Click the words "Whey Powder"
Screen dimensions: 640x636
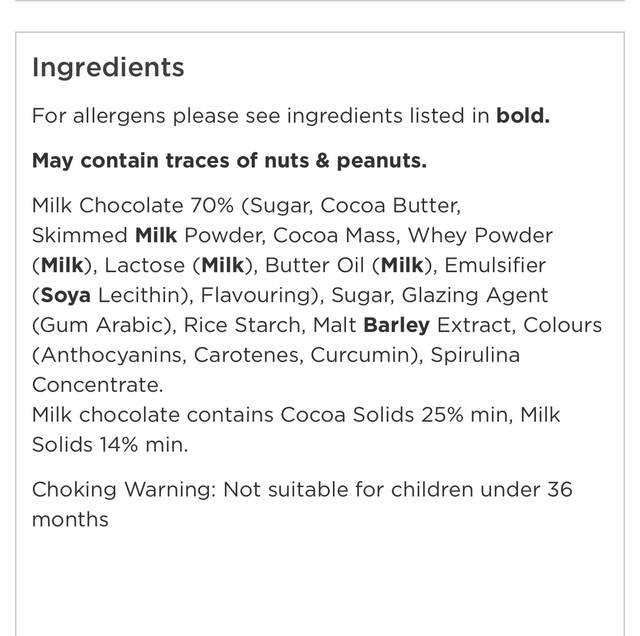(x=492, y=236)
